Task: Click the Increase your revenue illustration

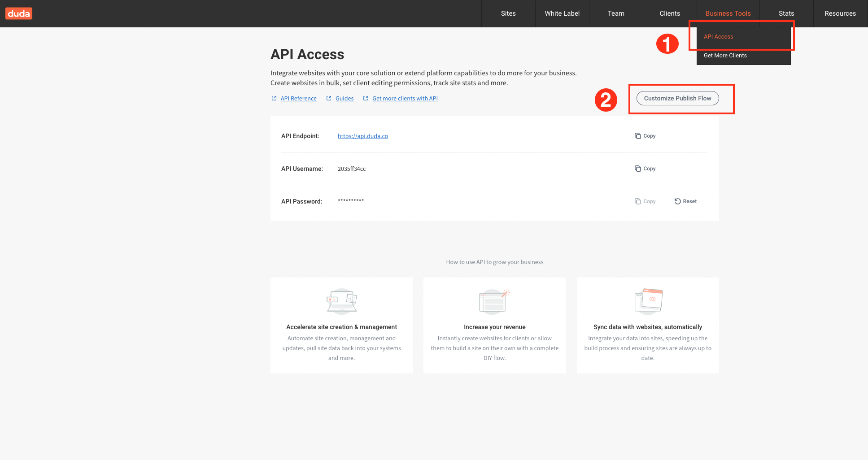Action: pyautogui.click(x=494, y=301)
